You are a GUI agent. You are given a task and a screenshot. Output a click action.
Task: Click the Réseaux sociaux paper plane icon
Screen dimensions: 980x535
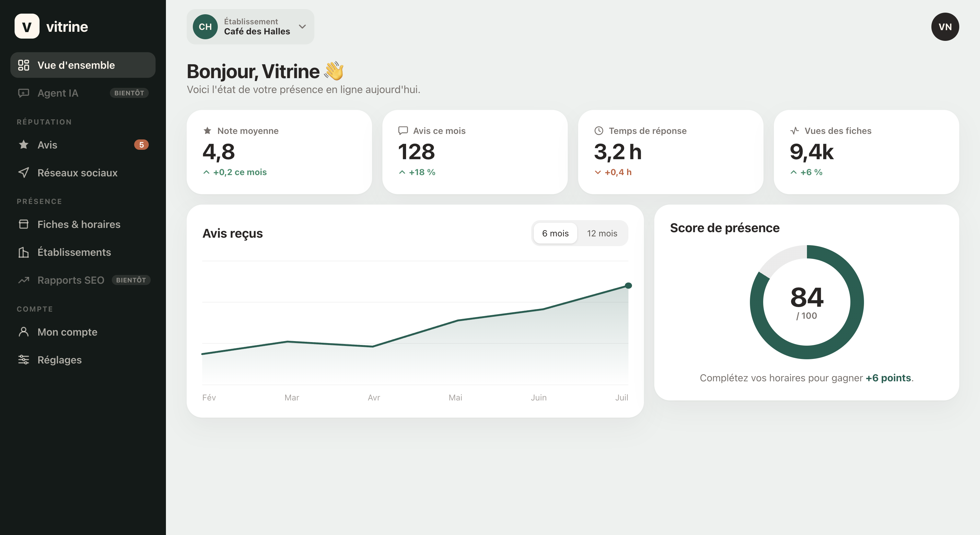point(24,172)
